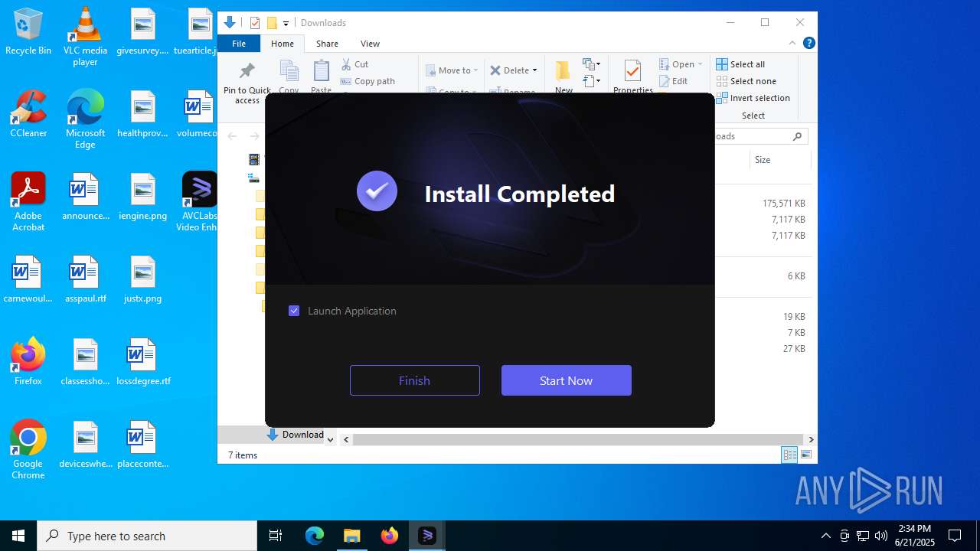Click Pin to Quick access in Explorer
The height and width of the screenshot is (551, 980).
pyautogui.click(x=247, y=83)
